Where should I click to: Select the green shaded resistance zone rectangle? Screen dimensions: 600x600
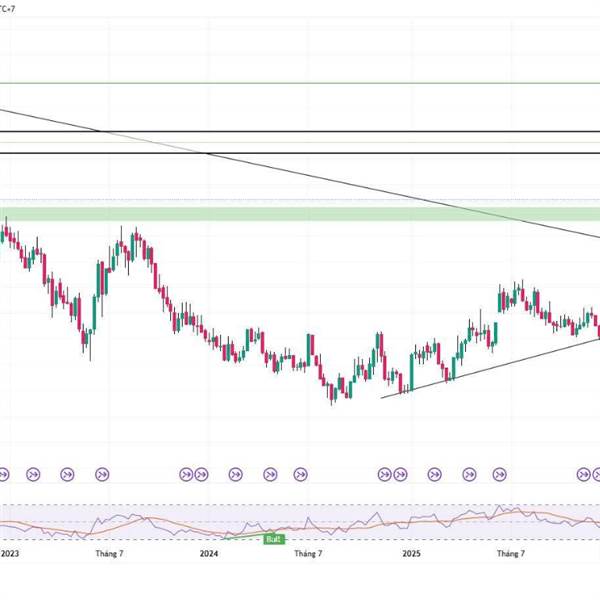(300, 214)
